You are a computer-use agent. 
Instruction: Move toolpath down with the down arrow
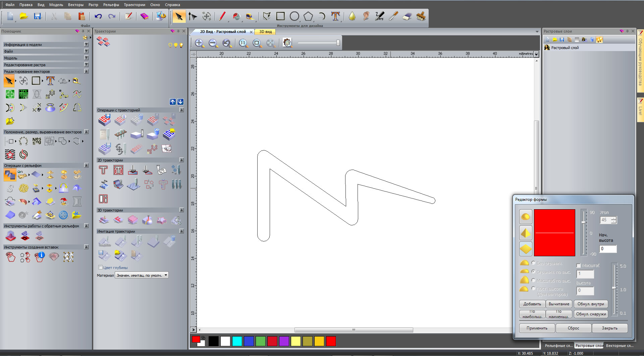(180, 101)
